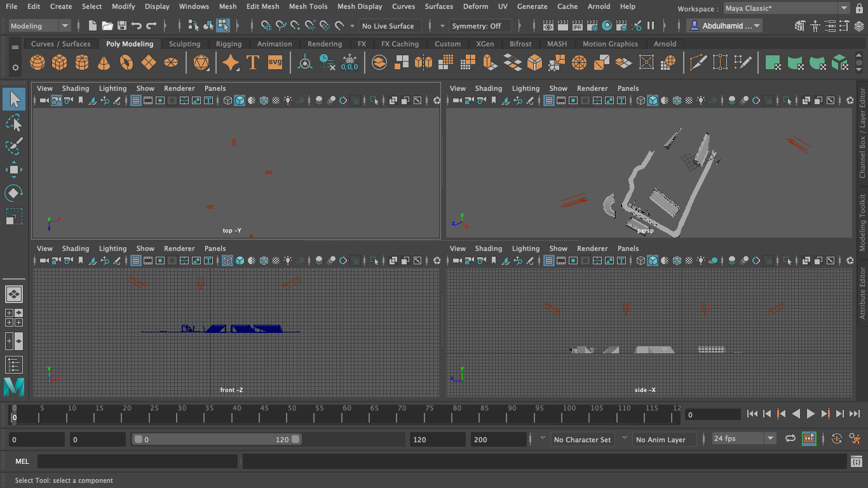Open the No Character Set dropdown

point(582,438)
